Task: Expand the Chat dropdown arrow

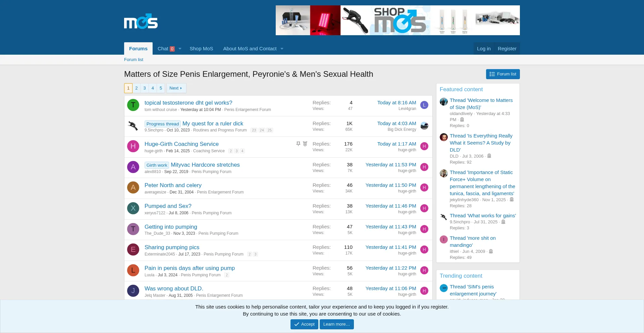Action: pyautogui.click(x=180, y=49)
